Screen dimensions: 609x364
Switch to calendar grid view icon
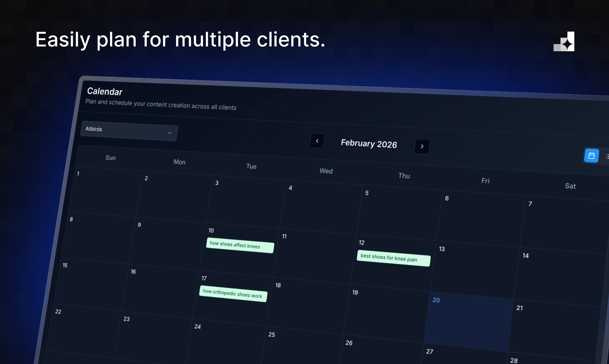tap(591, 155)
